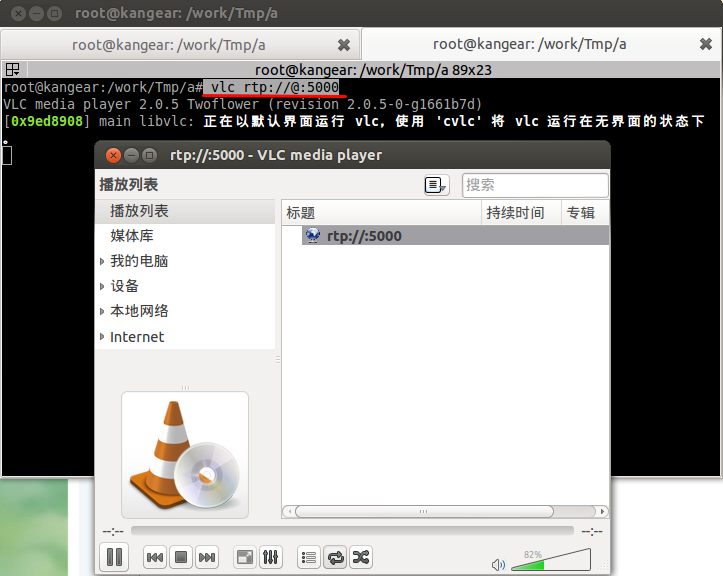Click the remaining time label

pos(592,531)
